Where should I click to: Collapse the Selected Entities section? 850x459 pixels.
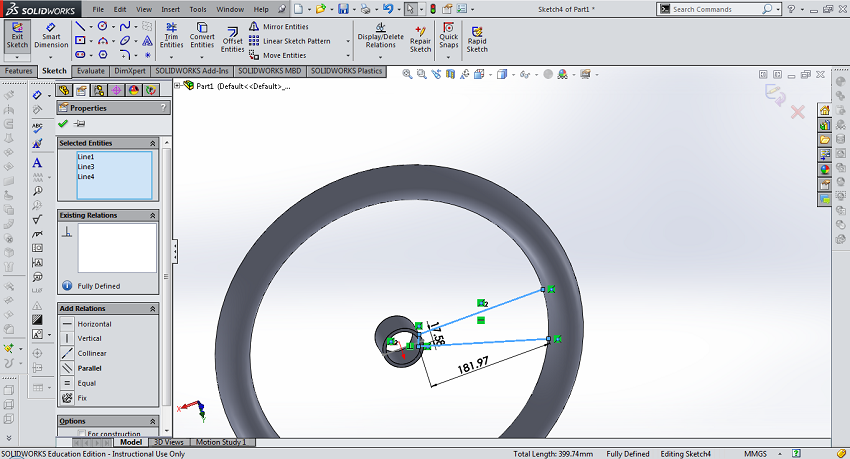pyautogui.click(x=153, y=143)
